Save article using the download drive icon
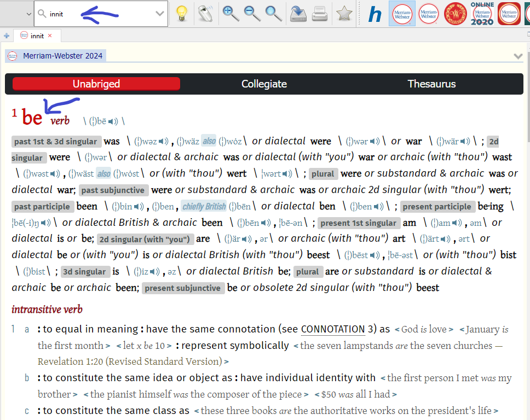The height and width of the screenshot is (420, 530). pyautogui.click(x=298, y=14)
